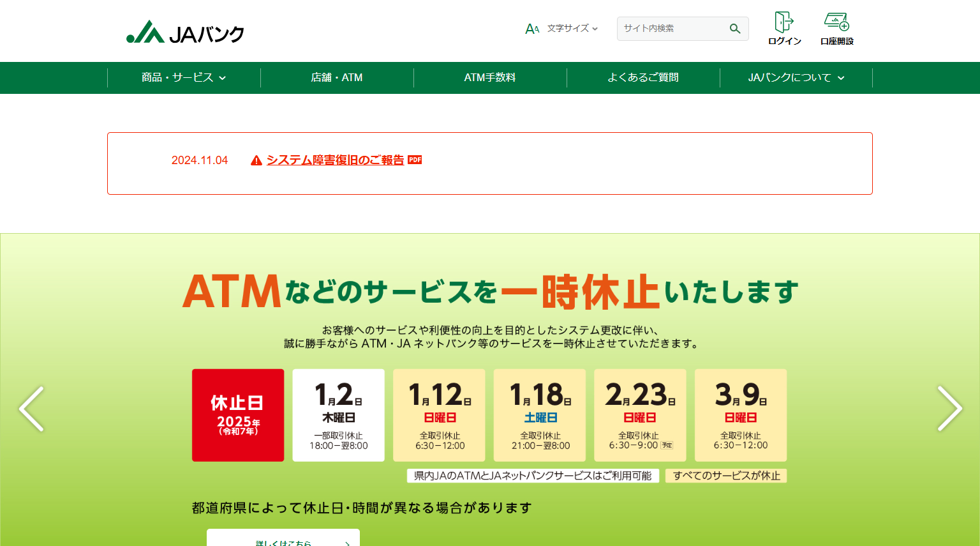This screenshot has width=980, height=546.
Task: Click the magnifying glass search icon
Action: tap(735, 29)
